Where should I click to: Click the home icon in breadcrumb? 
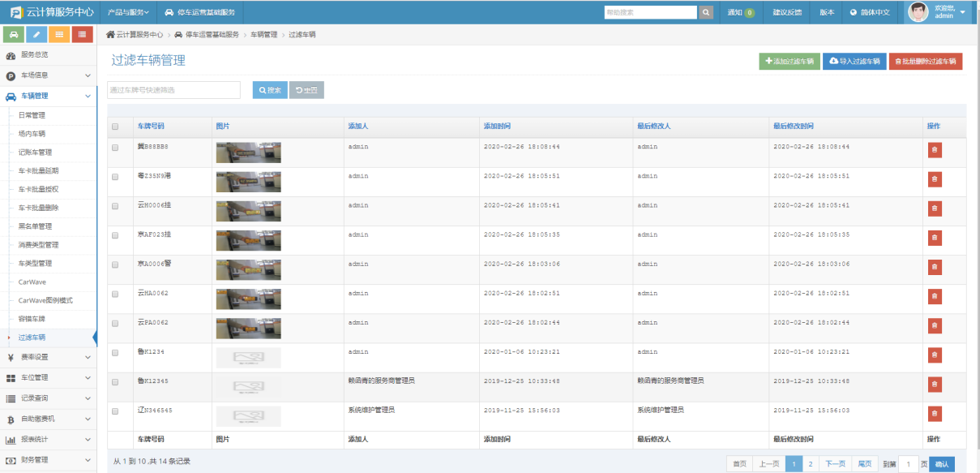pos(110,35)
